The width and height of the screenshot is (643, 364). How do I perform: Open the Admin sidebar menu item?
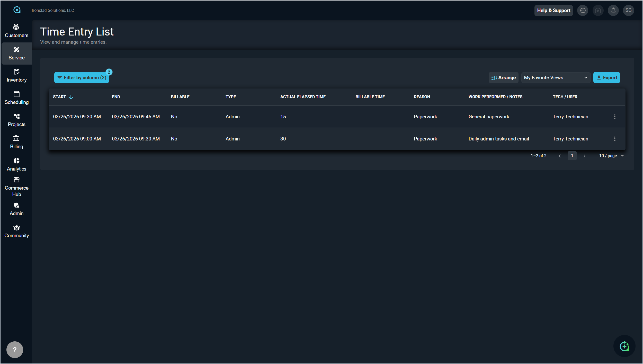(x=16, y=209)
